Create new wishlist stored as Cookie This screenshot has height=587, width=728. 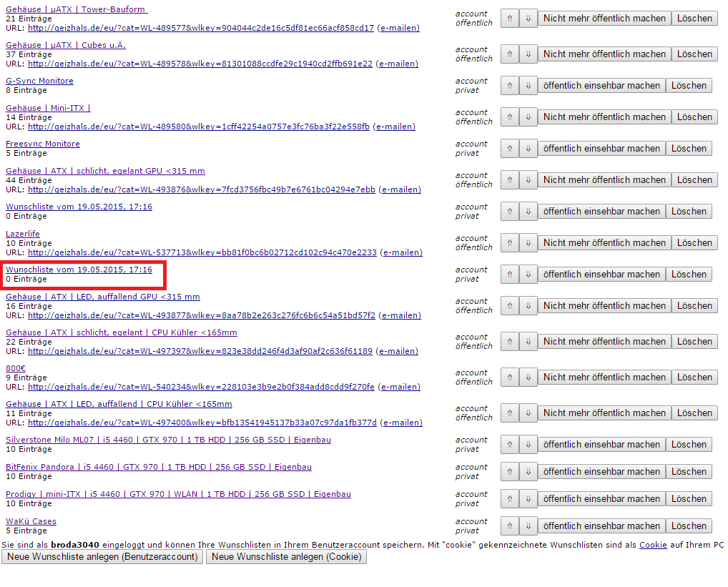(287, 557)
